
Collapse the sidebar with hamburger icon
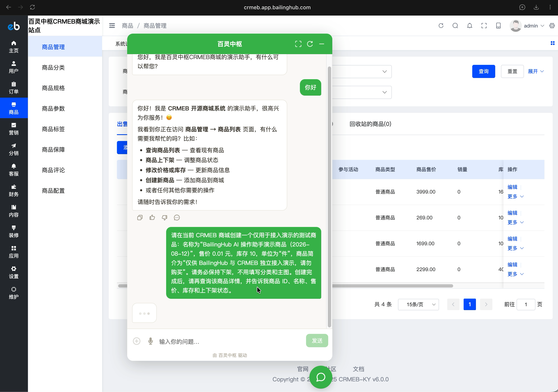pos(112,25)
